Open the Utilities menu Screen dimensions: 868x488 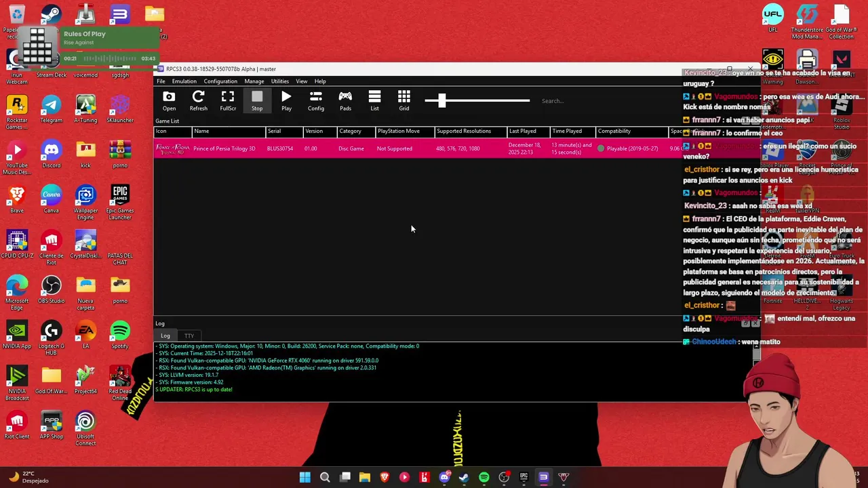pos(280,81)
